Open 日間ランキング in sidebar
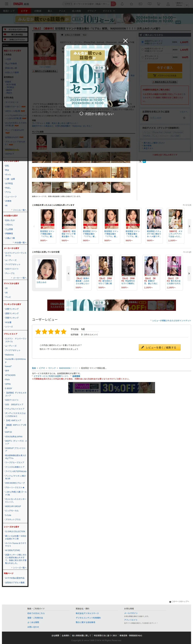 coord(12,309)
